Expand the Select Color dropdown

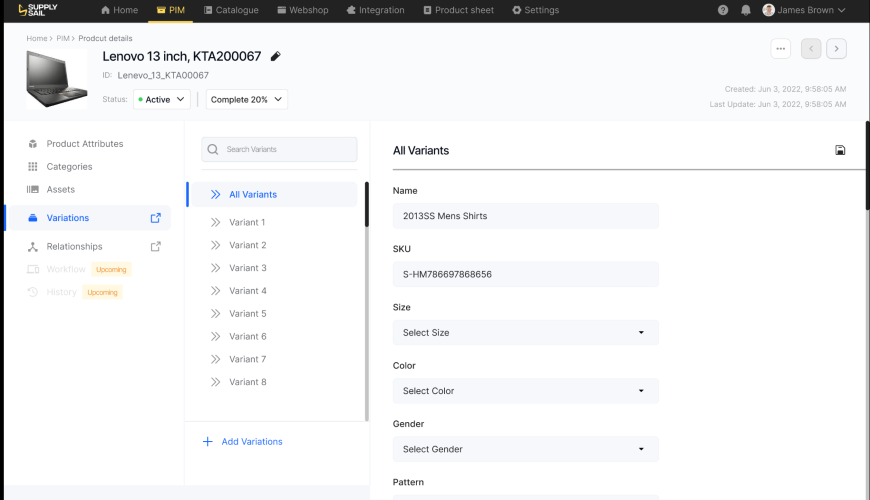[526, 391]
